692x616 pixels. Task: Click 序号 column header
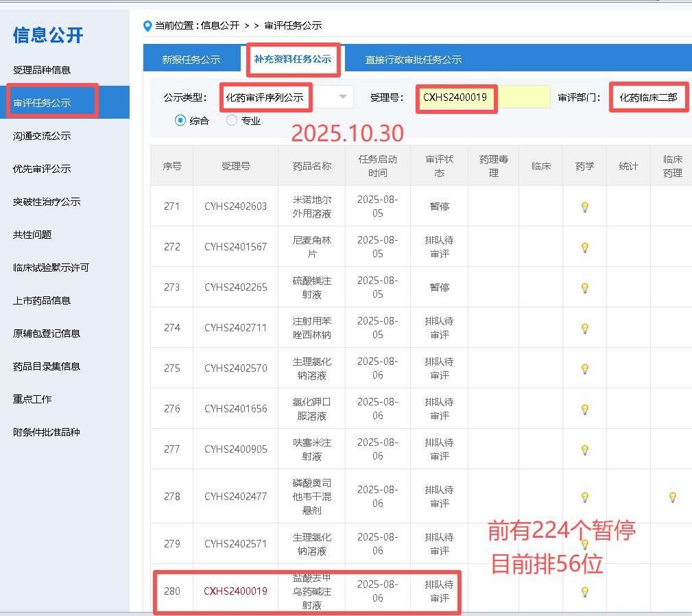click(x=172, y=166)
